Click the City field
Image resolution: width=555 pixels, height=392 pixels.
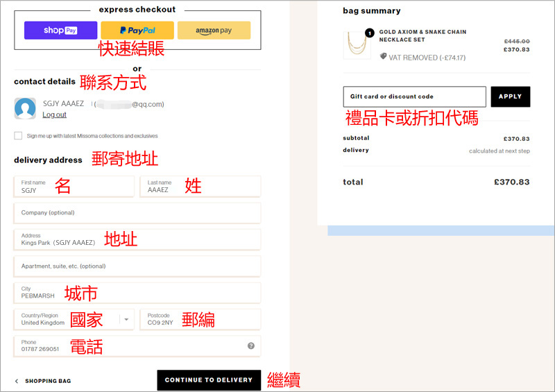pos(137,293)
